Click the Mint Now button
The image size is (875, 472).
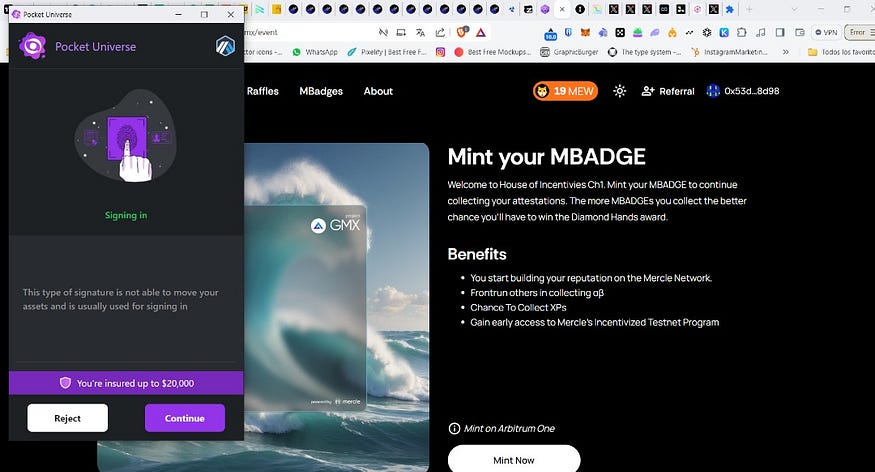click(x=514, y=459)
